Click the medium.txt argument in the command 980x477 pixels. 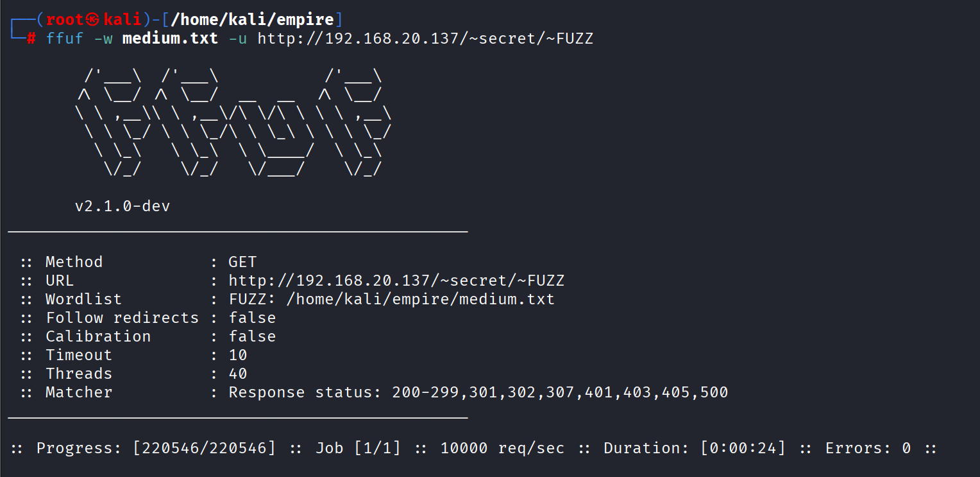170,39
